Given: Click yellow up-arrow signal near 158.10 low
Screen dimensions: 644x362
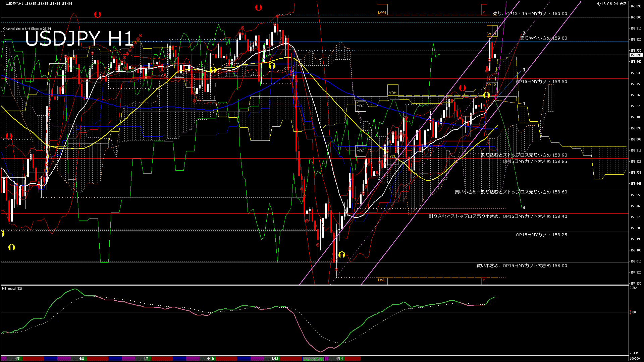Looking at the screenshot, I should point(342,255).
